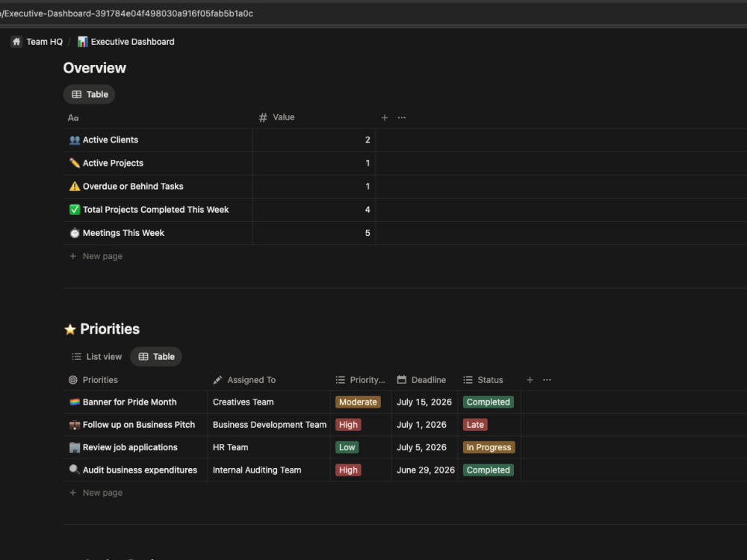
Task: Open the Priorities column header
Action: click(93, 380)
